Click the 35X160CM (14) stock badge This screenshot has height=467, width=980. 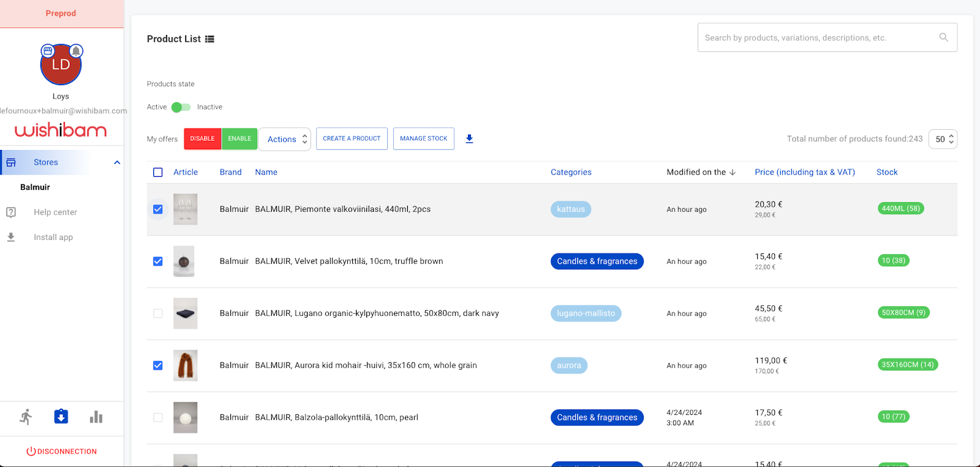click(908, 365)
